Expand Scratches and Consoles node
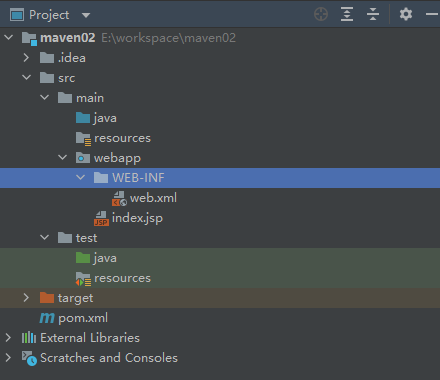440x380 pixels. click(8, 358)
